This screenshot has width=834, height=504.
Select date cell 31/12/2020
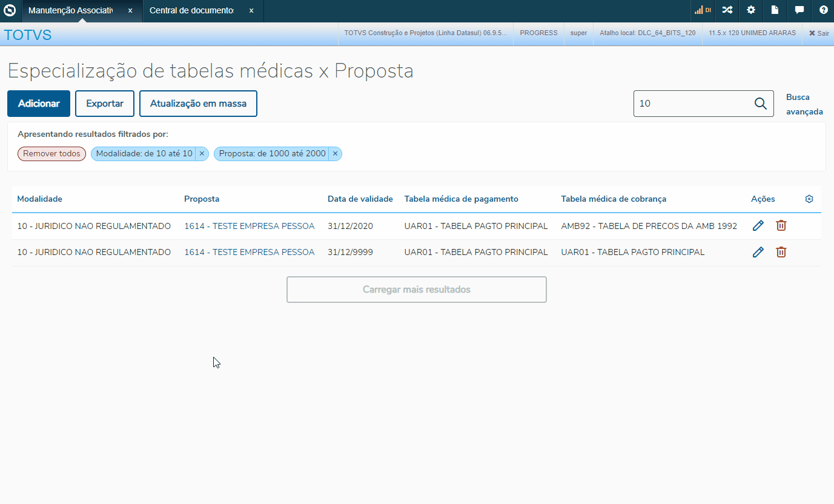point(350,226)
